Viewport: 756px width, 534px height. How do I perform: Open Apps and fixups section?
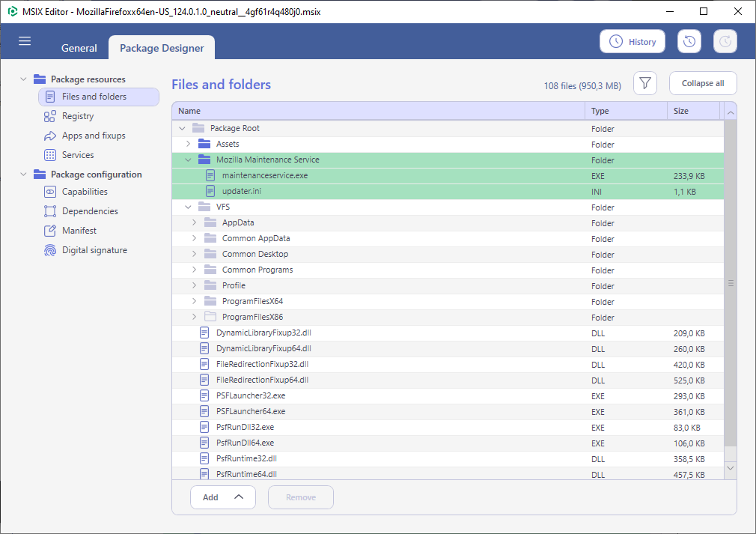click(94, 136)
